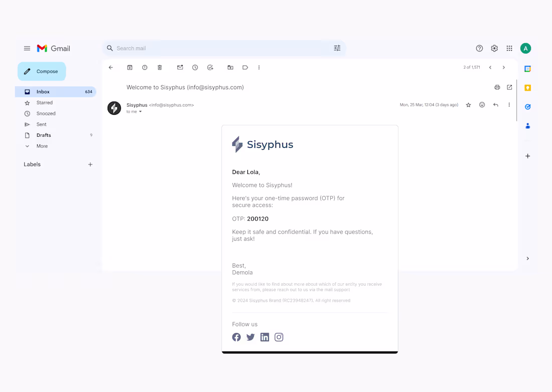Image resolution: width=552 pixels, height=392 pixels.
Task: Report the email as spam
Action: coord(145,67)
